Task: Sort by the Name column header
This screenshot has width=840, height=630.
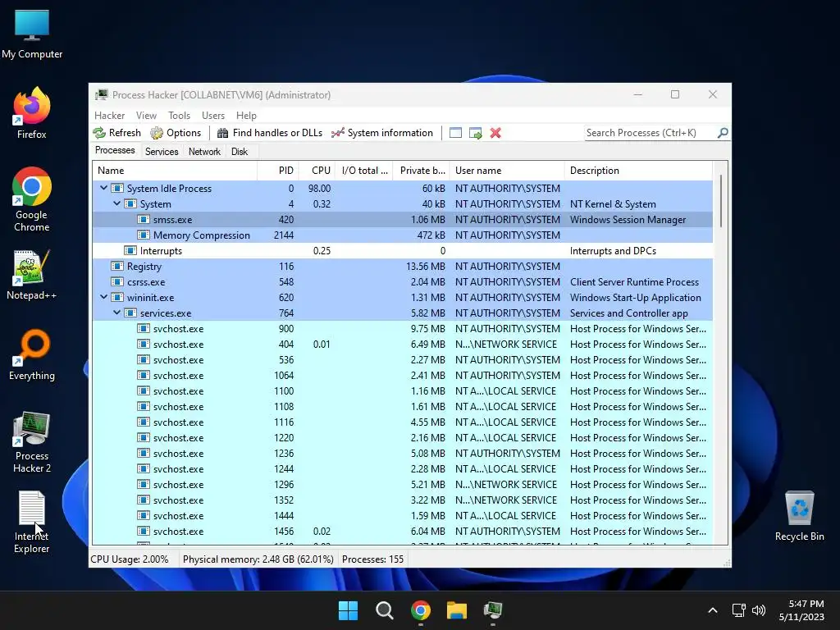Action: click(175, 171)
